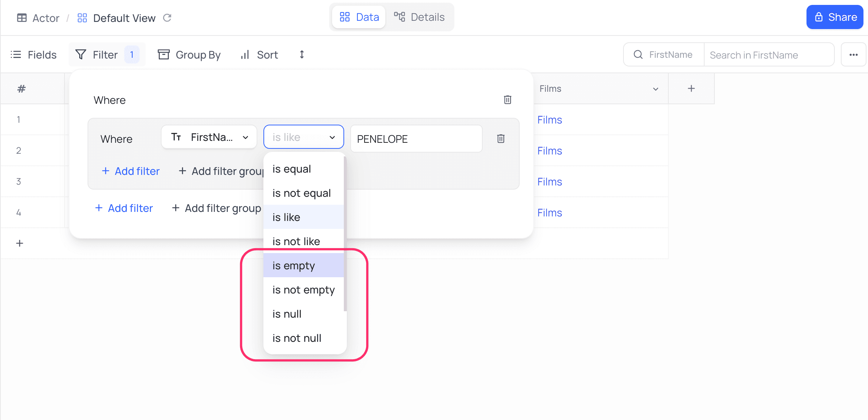Click the Filter funnel icon
The image size is (868, 420).
81,54
